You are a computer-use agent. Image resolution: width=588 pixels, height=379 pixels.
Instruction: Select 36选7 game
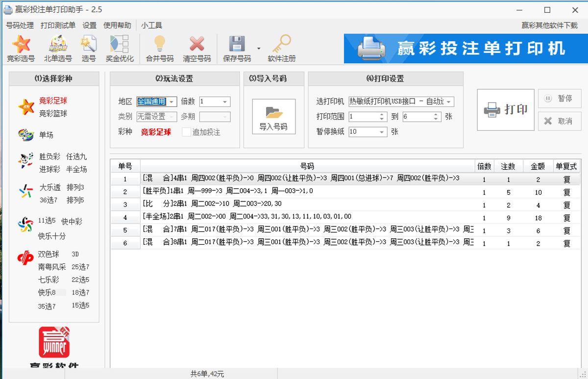pyautogui.click(x=49, y=200)
